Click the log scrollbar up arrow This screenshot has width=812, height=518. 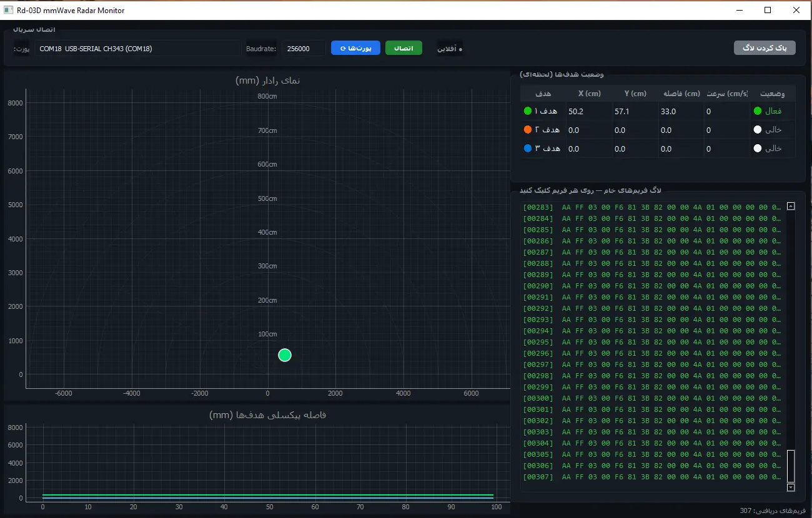coord(791,206)
